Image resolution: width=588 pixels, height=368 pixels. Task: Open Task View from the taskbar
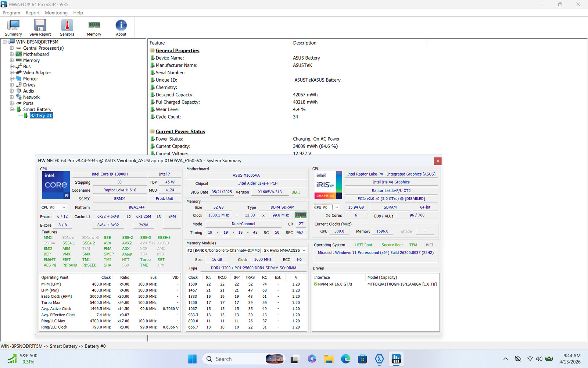point(295,359)
